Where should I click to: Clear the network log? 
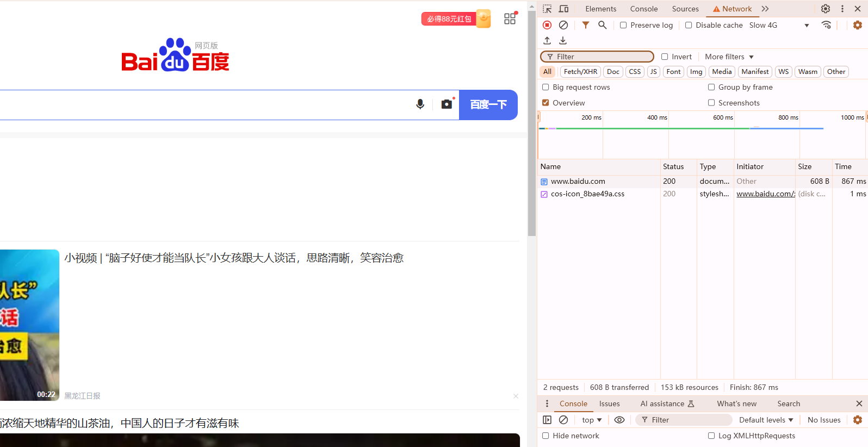[563, 25]
